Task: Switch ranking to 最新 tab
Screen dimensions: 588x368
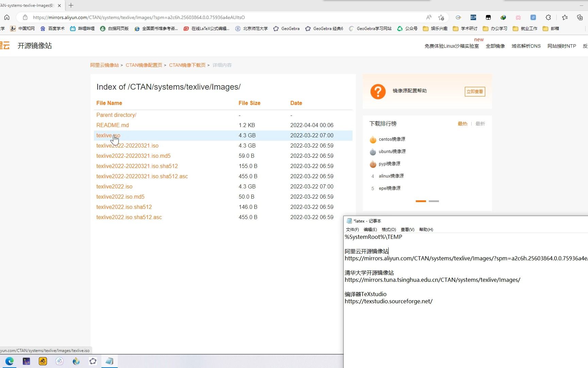Action: pyautogui.click(x=480, y=124)
